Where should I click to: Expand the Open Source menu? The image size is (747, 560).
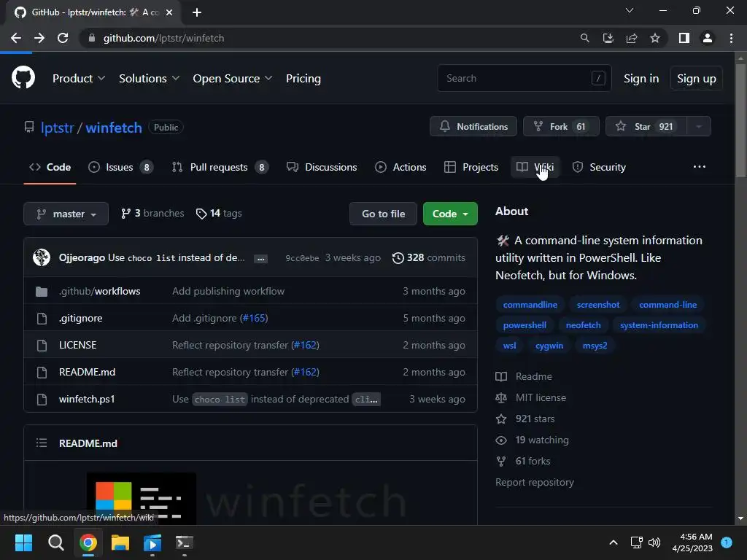[233, 79]
